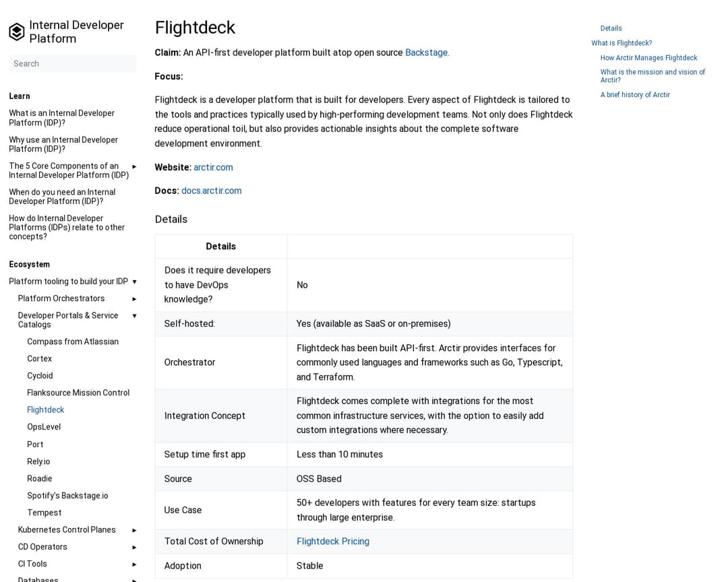728x582 pixels.
Task: Click the Search input field
Action: coord(72,63)
